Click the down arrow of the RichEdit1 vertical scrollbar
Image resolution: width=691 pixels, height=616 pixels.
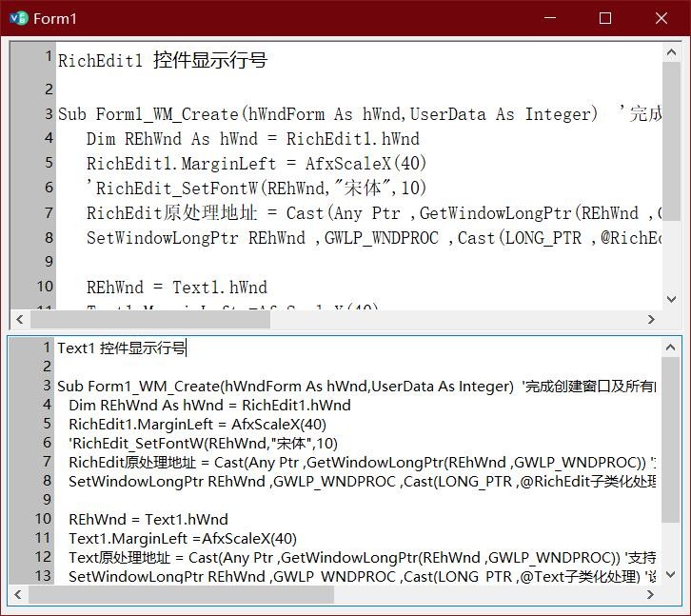pyautogui.click(x=671, y=299)
